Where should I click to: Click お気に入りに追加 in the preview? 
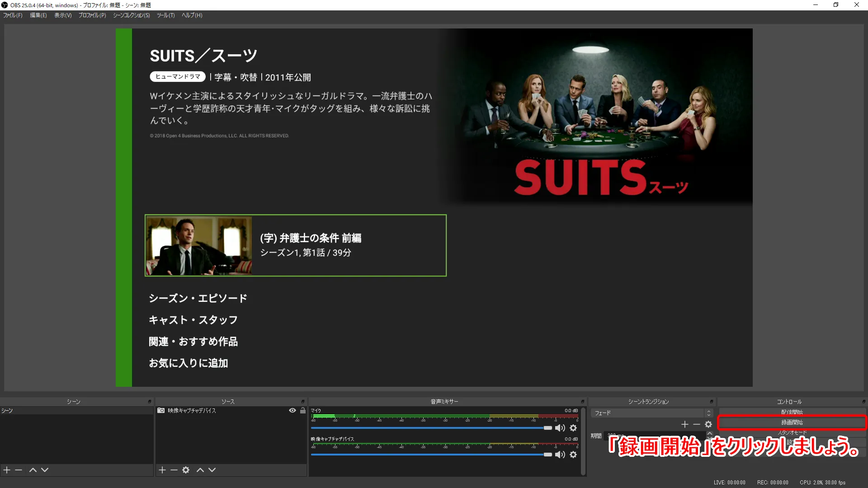189,363
